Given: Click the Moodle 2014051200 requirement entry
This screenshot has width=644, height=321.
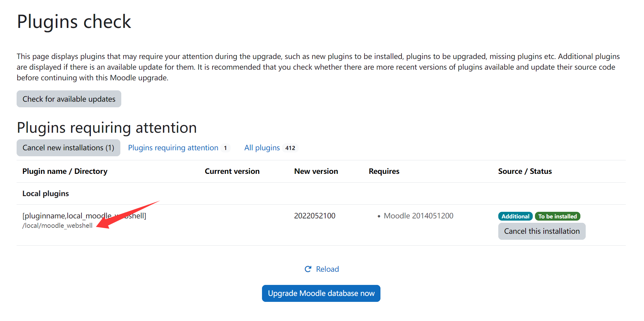Looking at the screenshot, I should [x=418, y=216].
